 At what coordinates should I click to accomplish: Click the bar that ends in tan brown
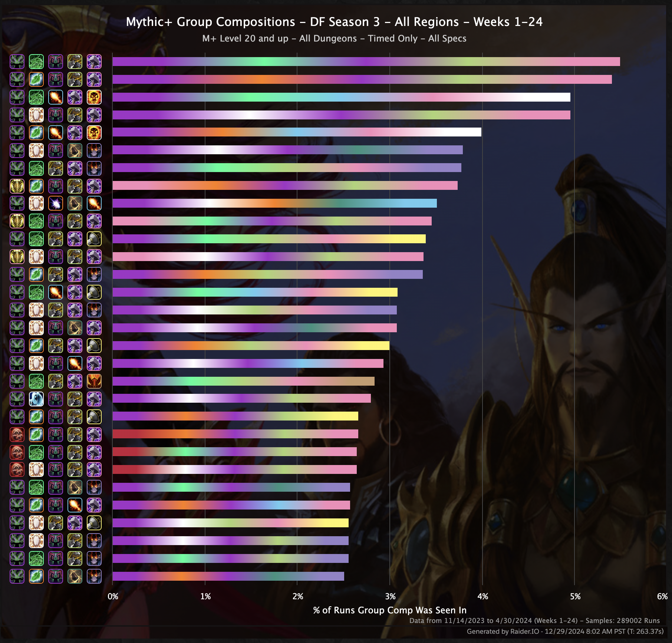[x=244, y=381]
